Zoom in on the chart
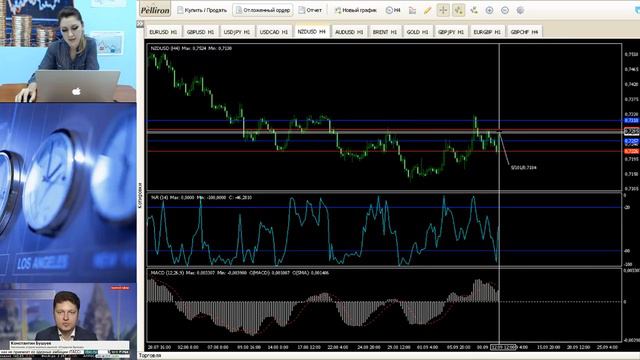Screen dimensions: 640x360 (x=489, y=11)
